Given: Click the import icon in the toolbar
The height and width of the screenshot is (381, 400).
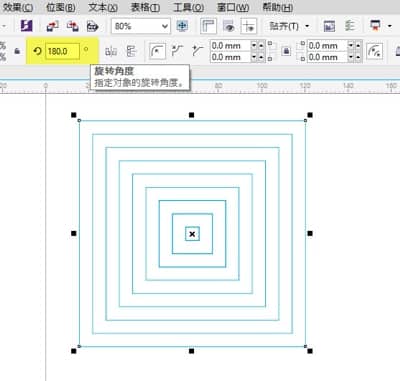Looking at the screenshot, I should 52,26.
